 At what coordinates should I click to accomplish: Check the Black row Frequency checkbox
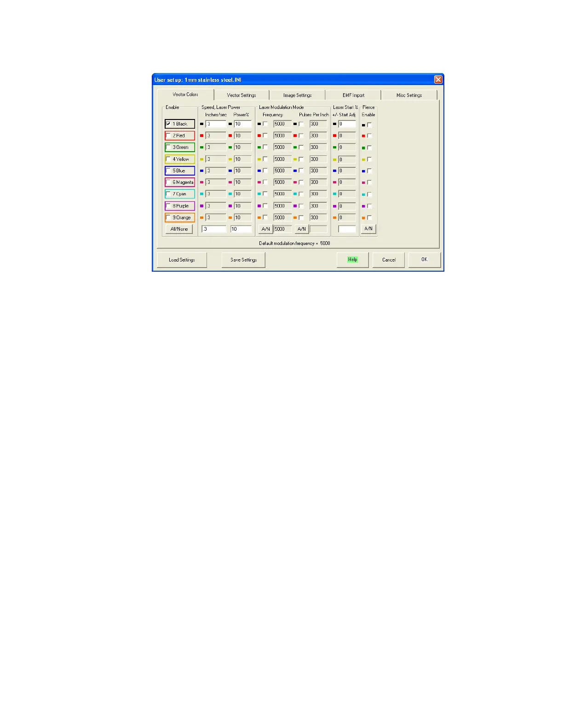point(265,124)
